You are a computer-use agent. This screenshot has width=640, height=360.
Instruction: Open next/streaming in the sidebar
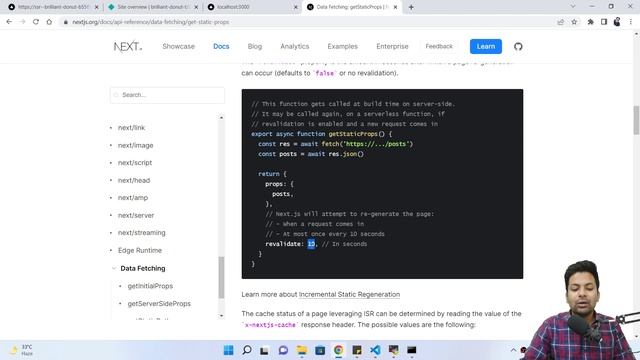142,233
